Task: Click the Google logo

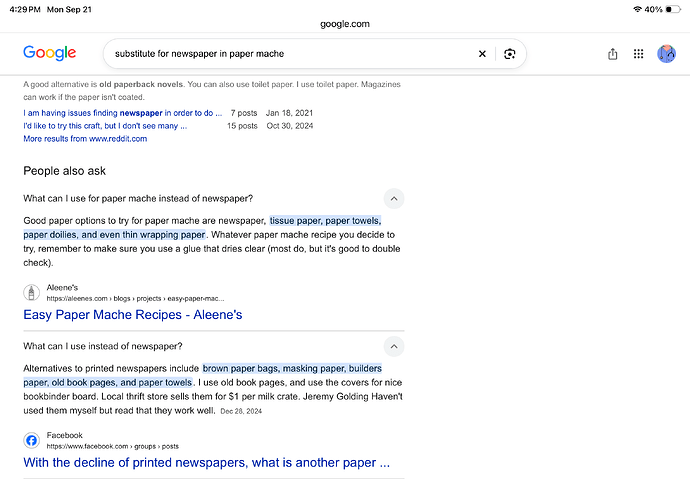Action: click(50, 53)
